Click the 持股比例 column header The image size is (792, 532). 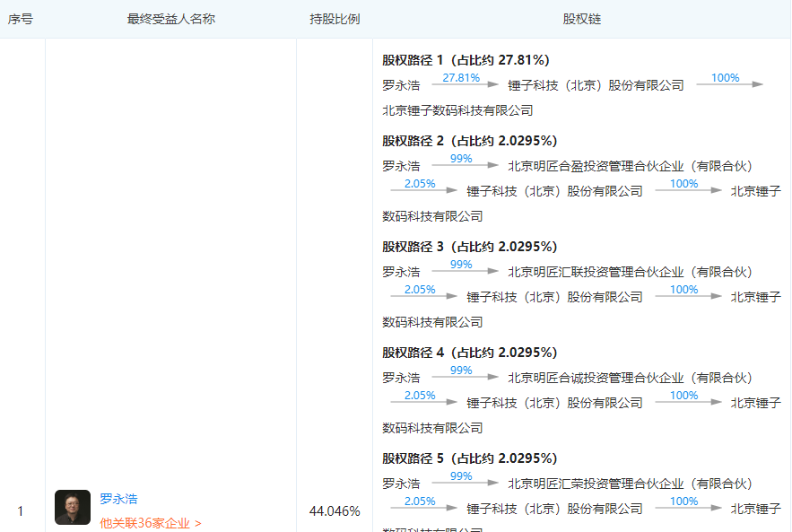coord(335,19)
